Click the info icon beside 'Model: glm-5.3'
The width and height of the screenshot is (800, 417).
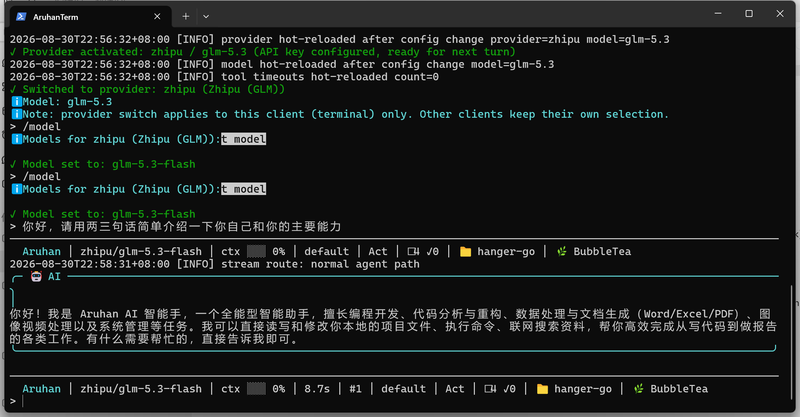pyautogui.click(x=17, y=102)
